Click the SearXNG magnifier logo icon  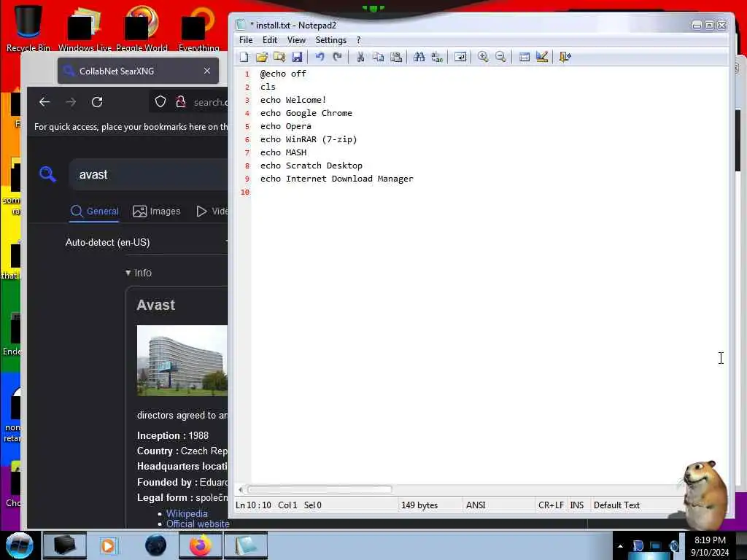[x=47, y=174]
